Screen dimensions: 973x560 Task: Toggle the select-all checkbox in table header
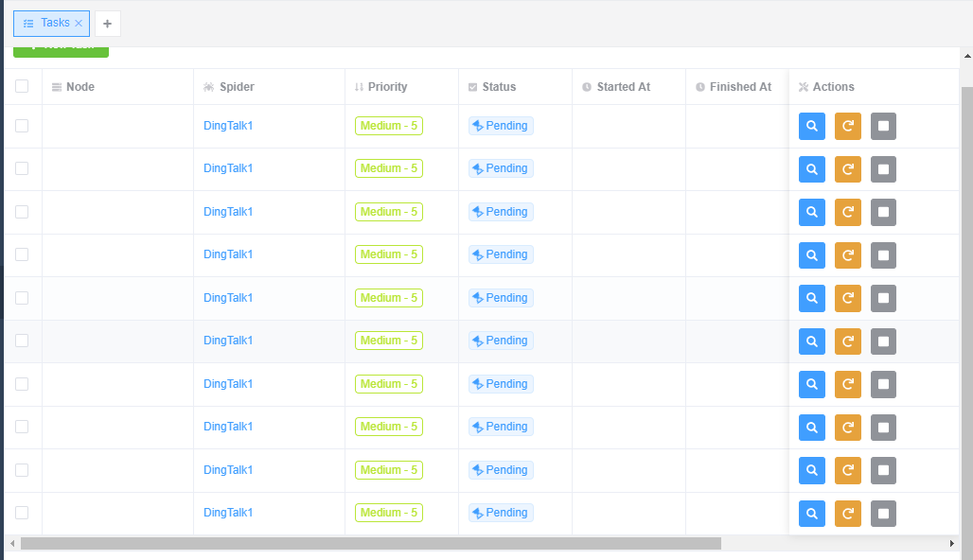[22, 86]
